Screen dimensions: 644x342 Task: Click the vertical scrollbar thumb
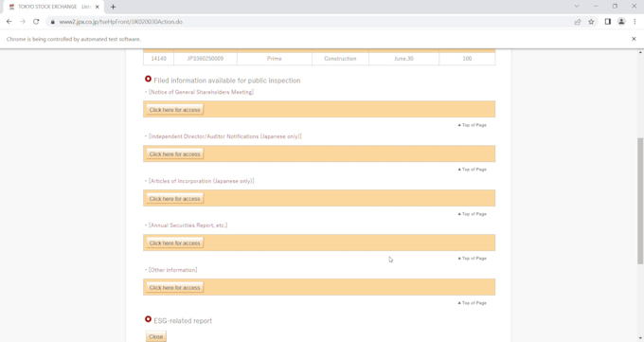tap(640, 201)
